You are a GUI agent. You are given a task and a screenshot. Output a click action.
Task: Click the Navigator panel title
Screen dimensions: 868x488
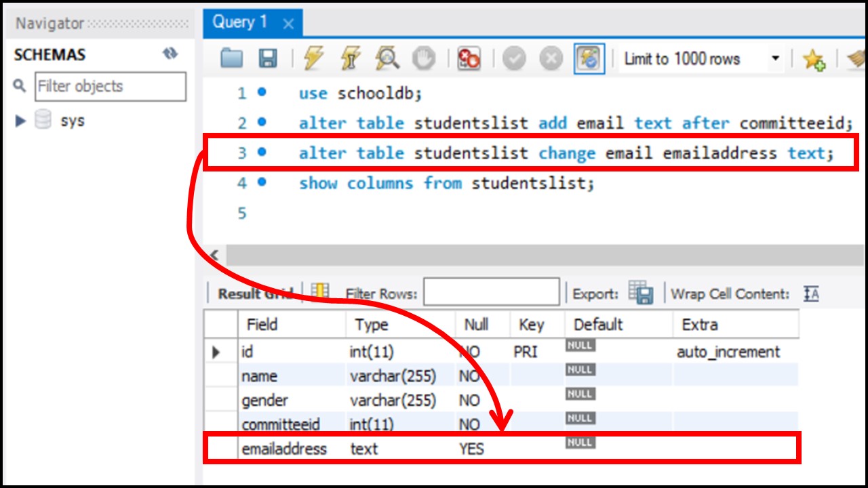[x=50, y=23]
